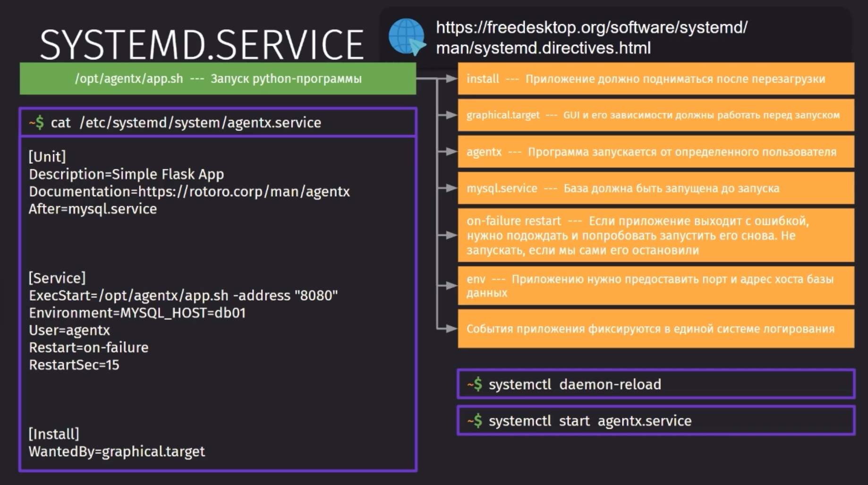Select the [Service] section header
This screenshot has height=485, width=868.
57,278
